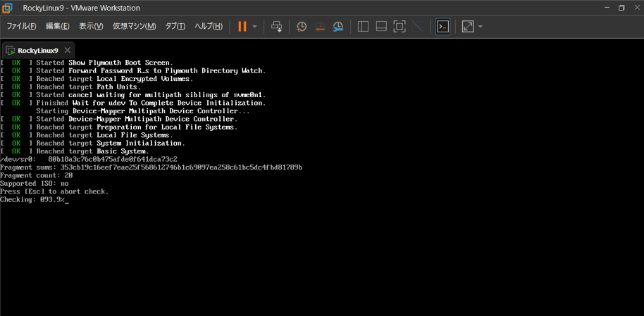Open the ファイル(F) menu
644x316 pixels.
(21, 27)
